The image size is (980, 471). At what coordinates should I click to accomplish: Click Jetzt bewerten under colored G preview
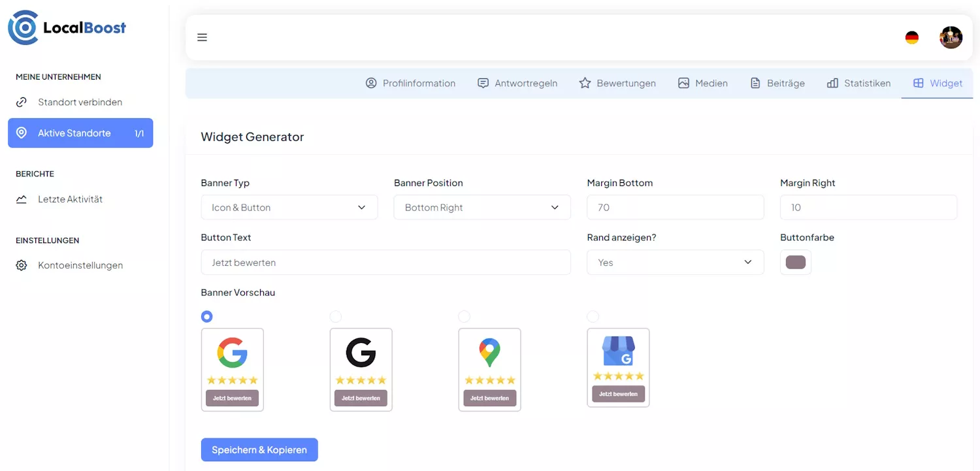(233, 398)
